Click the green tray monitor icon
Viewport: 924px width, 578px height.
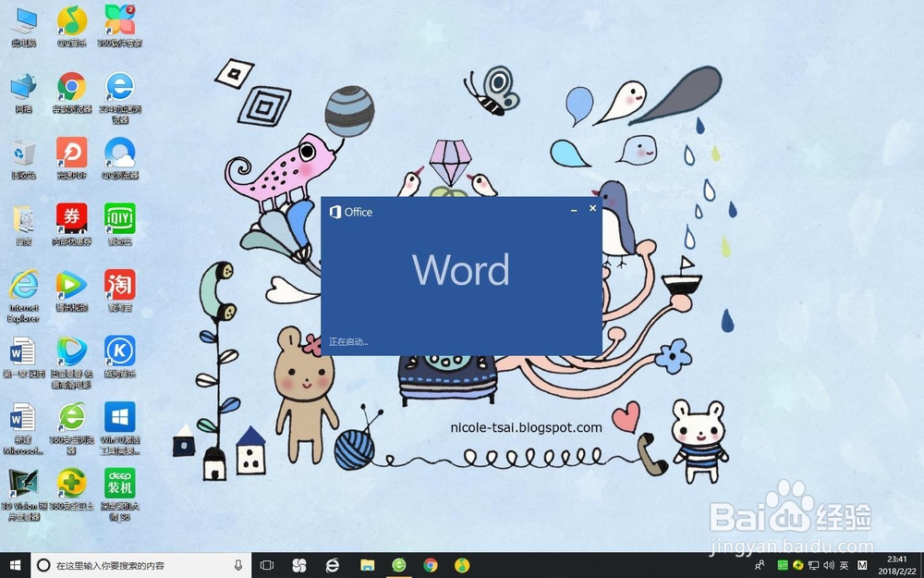click(x=784, y=566)
